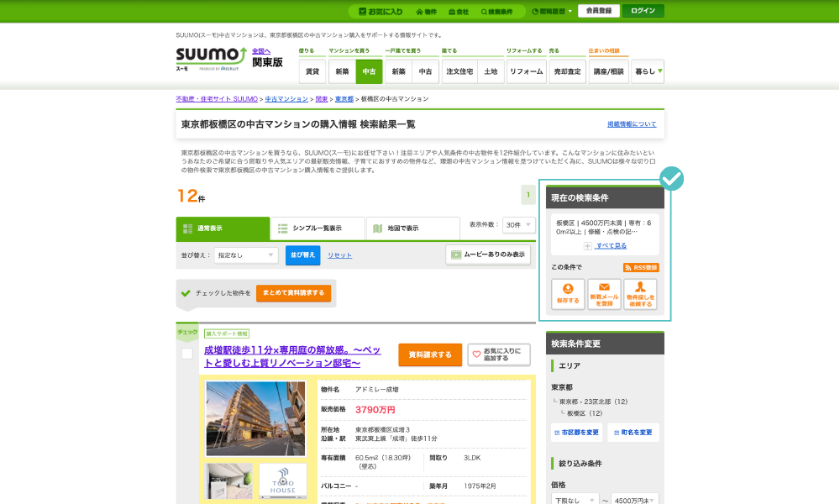The height and width of the screenshot is (504, 840).
Task: Open the 注文住宅 navigation tab
Action: click(x=459, y=71)
